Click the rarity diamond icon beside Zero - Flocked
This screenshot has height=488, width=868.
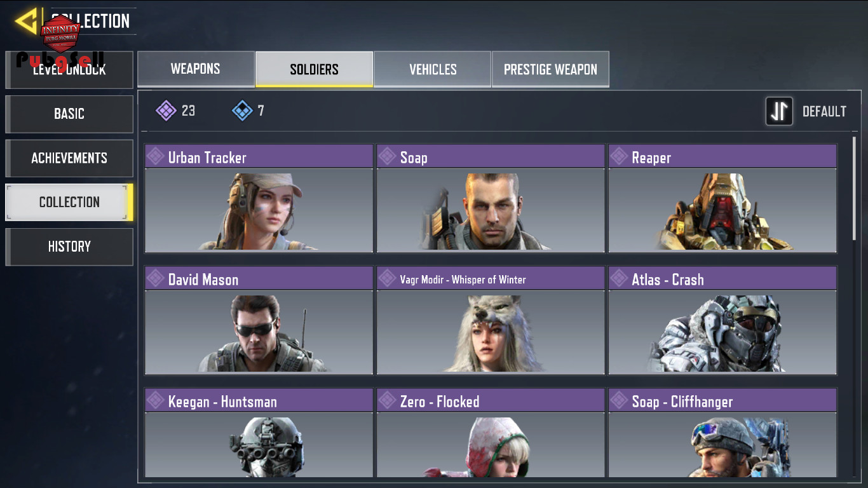(388, 400)
